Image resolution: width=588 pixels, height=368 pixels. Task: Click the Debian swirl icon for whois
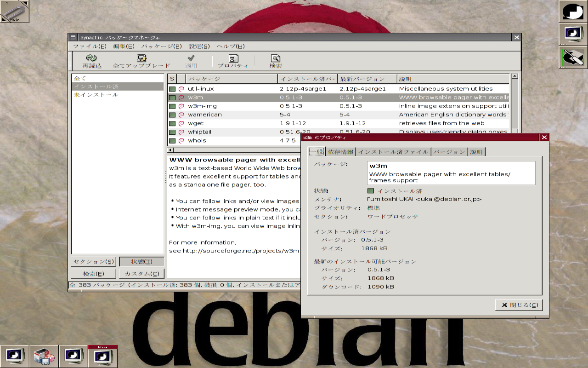[181, 141]
